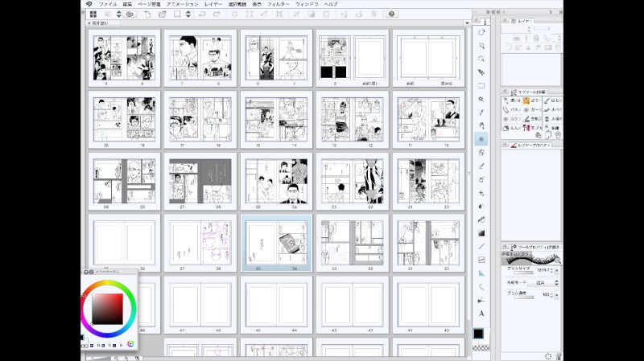Click the wrench icon below tool property

click(558, 356)
